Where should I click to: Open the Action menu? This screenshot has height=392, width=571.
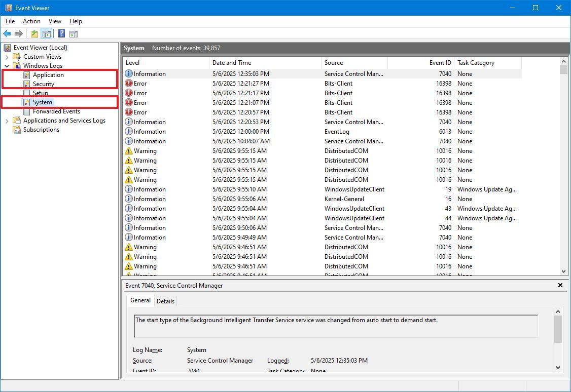click(31, 21)
